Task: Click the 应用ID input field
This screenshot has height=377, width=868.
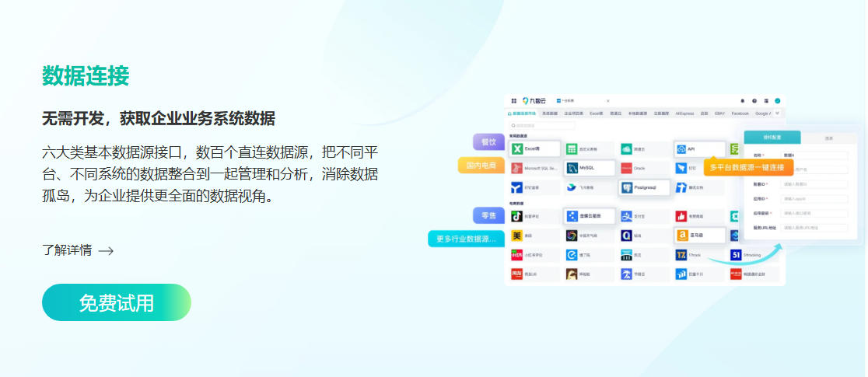Action: click(x=814, y=199)
